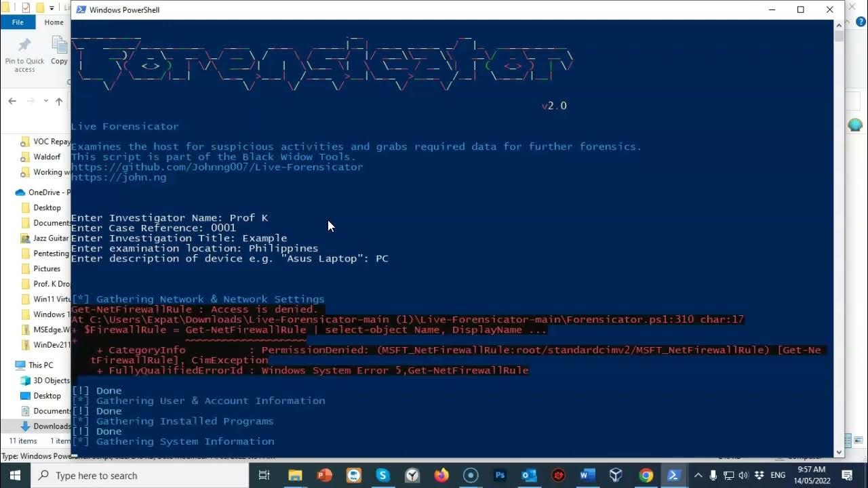Open the File tab in Explorer
This screenshot has width=868, height=488.
[x=18, y=22]
